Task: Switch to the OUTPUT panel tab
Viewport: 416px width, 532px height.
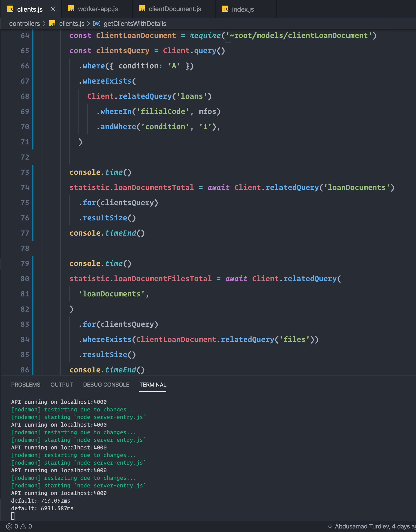Action: (61, 385)
